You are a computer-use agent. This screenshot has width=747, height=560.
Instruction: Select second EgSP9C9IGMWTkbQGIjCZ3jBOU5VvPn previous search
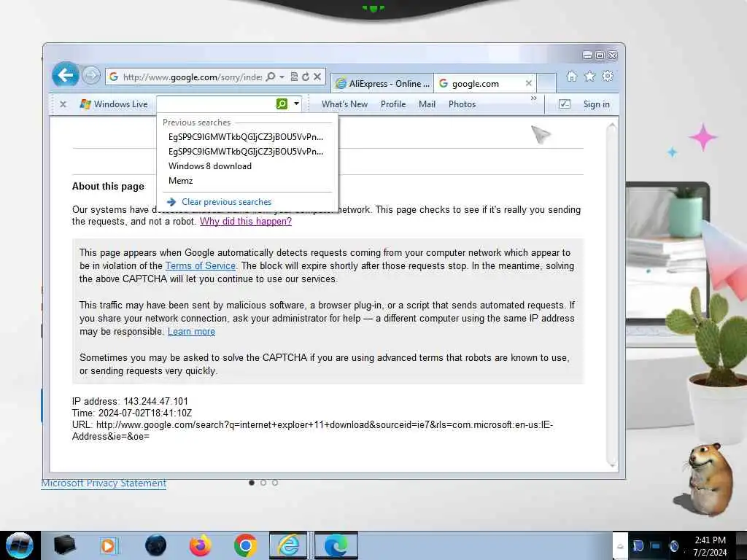click(x=246, y=152)
